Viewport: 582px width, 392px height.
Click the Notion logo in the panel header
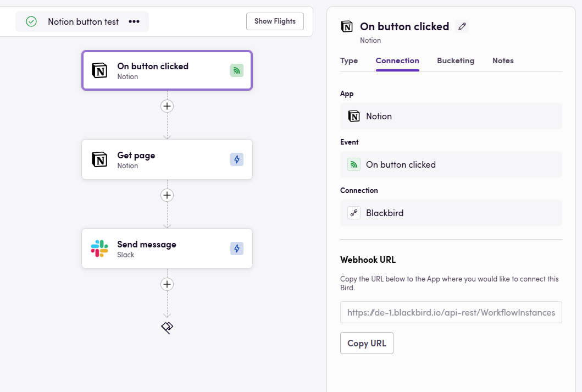[x=347, y=27]
